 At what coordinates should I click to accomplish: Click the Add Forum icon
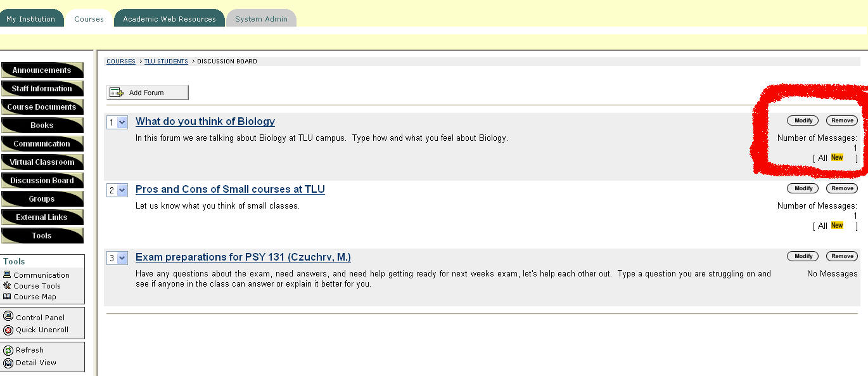[x=117, y=93]
